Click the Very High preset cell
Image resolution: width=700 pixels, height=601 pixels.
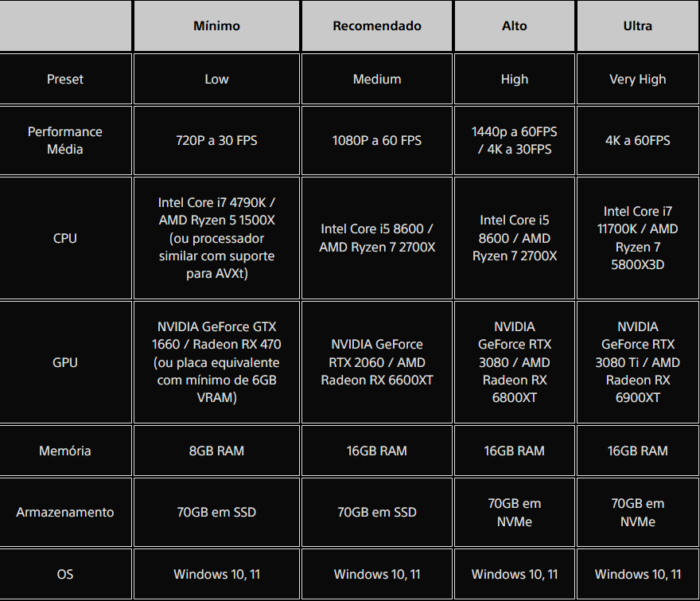click(x=638, y=79)
